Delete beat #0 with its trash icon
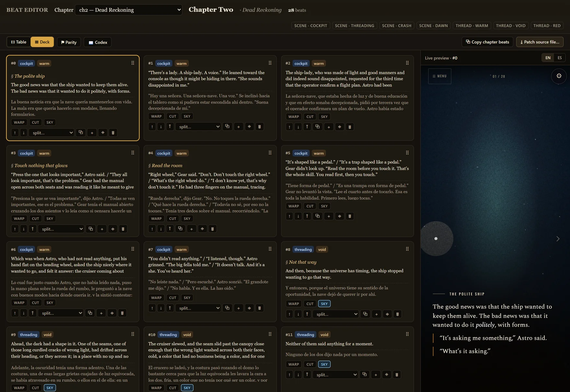Viewport: 570px width, 392px height. (113, 133)
